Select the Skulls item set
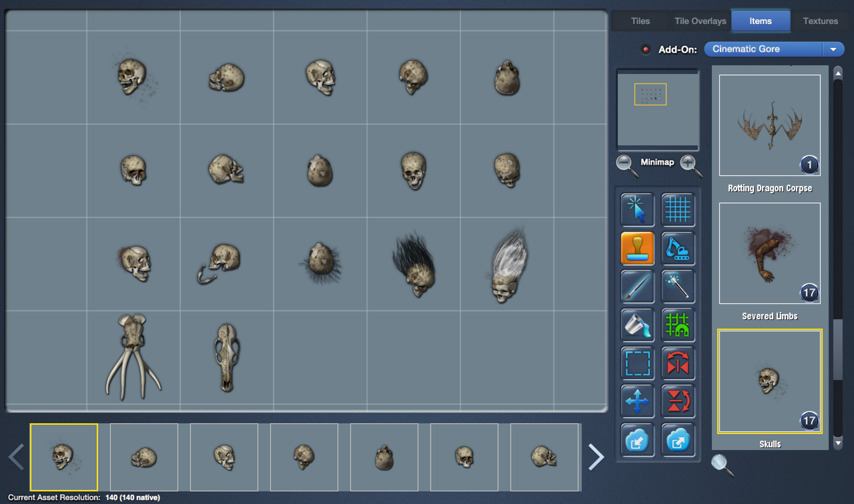Image resolution: width=854 pixels, height=504 pixels. [x=770, y=381]
